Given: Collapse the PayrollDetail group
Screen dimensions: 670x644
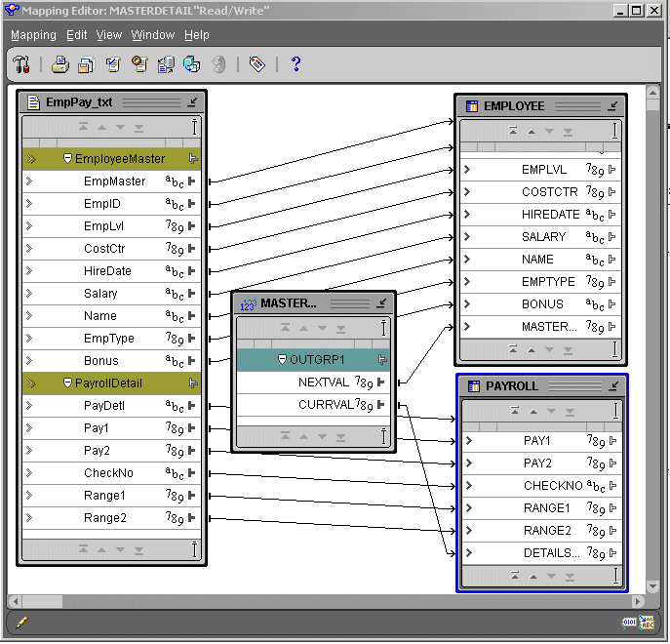Looking at the screenshot, I should pyautogui.click(x=68, y=383).
